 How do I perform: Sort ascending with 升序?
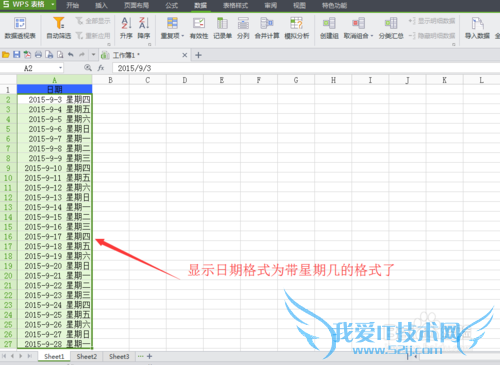pos(126,28)
